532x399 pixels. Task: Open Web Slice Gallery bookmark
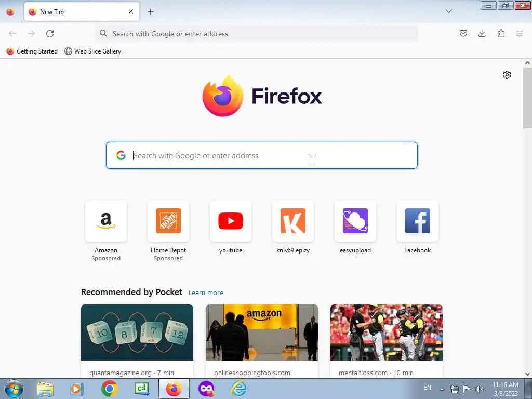pyautogui.click(x=92, y=51)
